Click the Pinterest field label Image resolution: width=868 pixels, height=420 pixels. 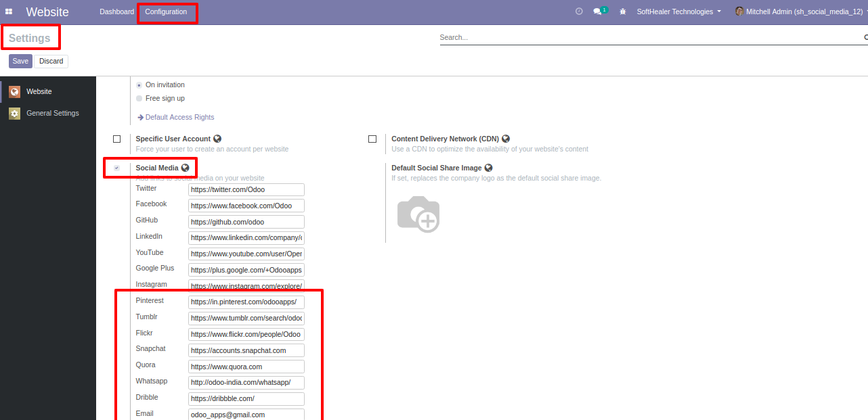click(150, 300)
